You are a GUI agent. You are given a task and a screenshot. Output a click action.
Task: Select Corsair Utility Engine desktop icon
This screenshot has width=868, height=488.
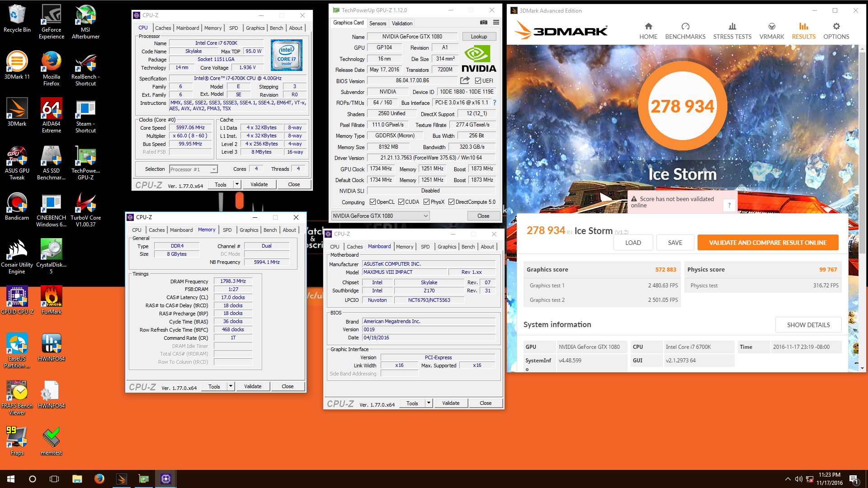[x=17, y=257]
